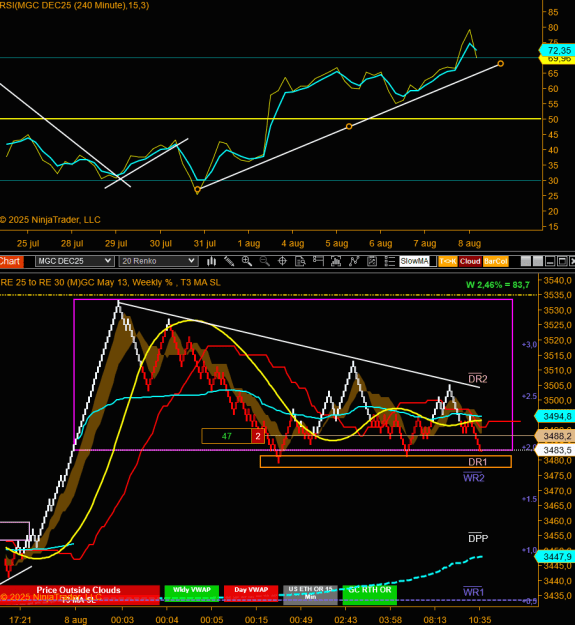This screenshot has width=575, height=625.
Task: Open the data box icon
Action: (x=300, y=261)
